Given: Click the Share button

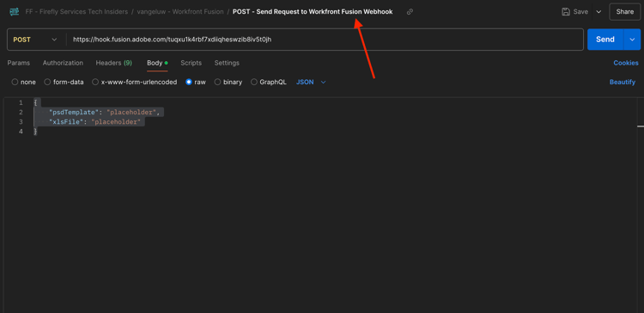Looking at the screenshot, I should 625,12.
